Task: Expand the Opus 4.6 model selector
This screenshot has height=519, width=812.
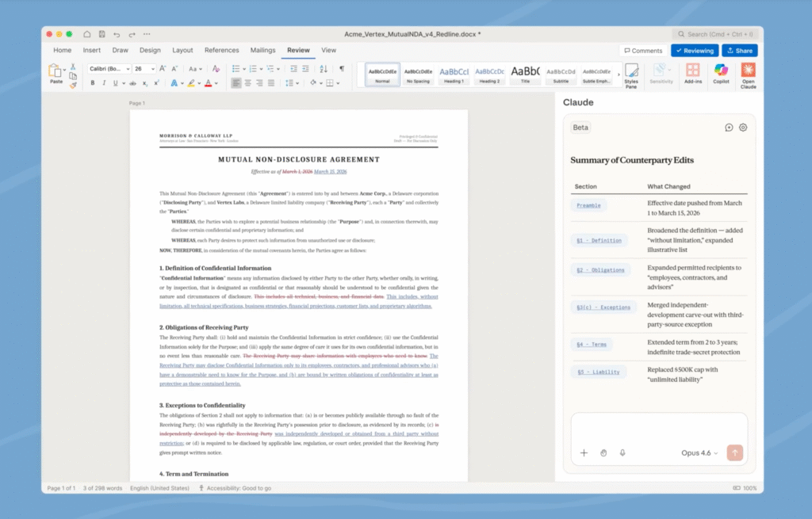Action: (x=699, y=453)
